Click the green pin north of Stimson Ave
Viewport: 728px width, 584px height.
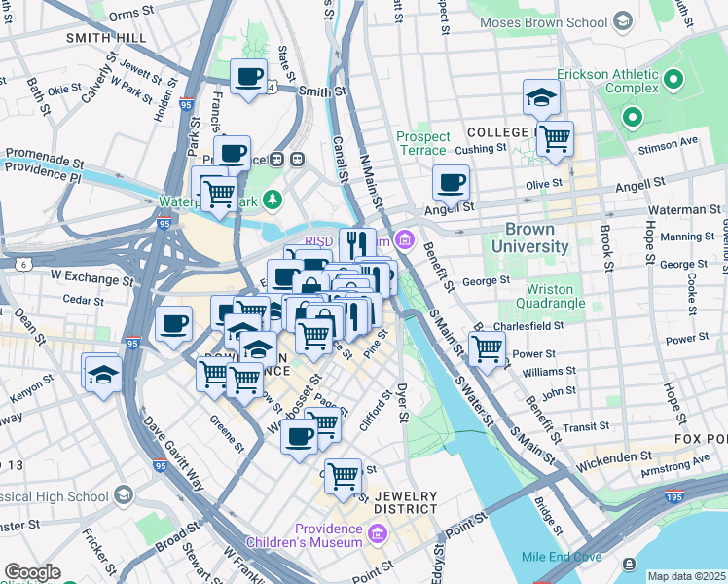[x=632, y=118]
